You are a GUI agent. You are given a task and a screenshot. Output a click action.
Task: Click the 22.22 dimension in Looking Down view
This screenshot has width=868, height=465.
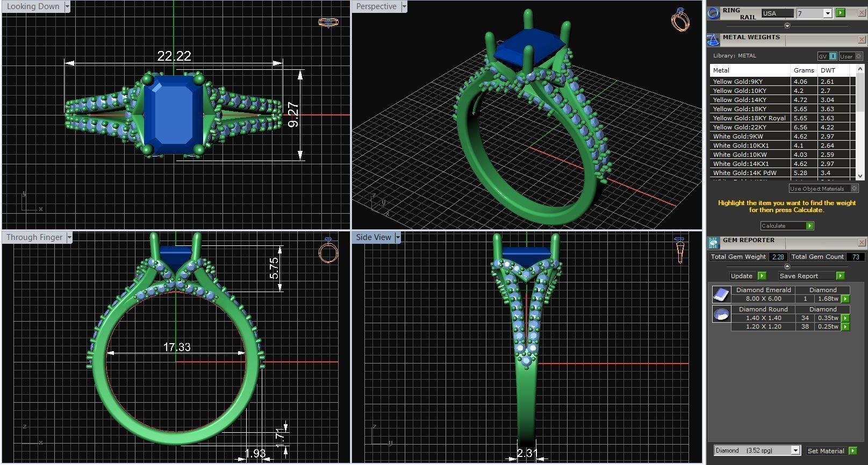(x=174, y=56)
